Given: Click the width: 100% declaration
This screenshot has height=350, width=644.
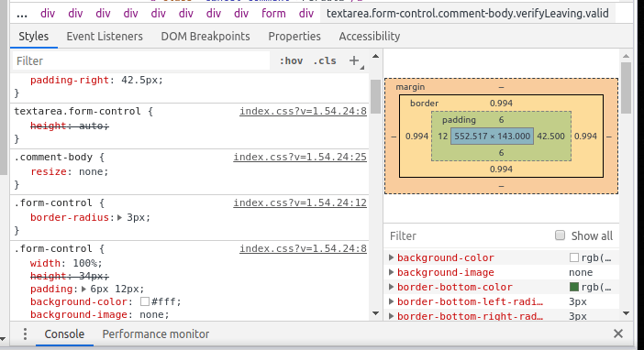Looking at the screenshot, I should 66,263.
